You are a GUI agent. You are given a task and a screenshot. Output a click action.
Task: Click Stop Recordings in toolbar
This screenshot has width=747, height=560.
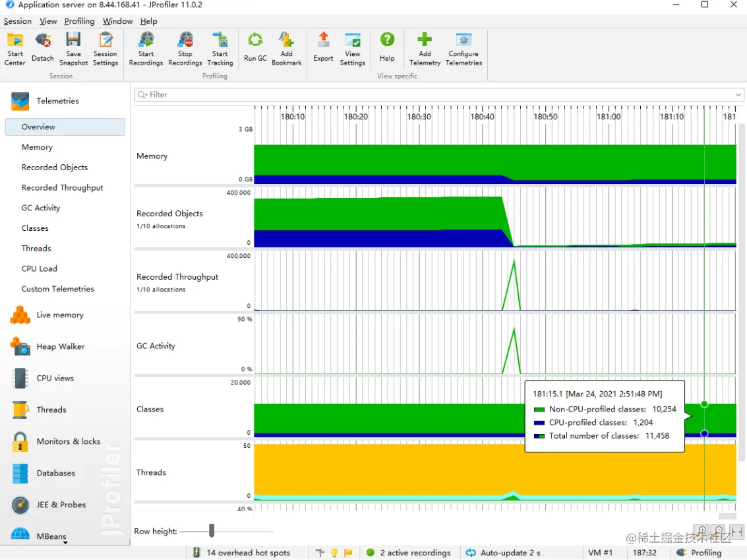point(185,48)
